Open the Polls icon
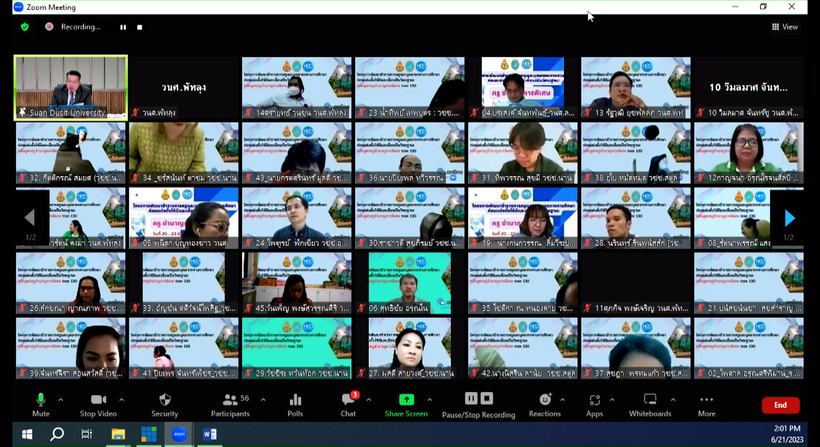Viewport: 820px width, 447px height. point(295,402)
